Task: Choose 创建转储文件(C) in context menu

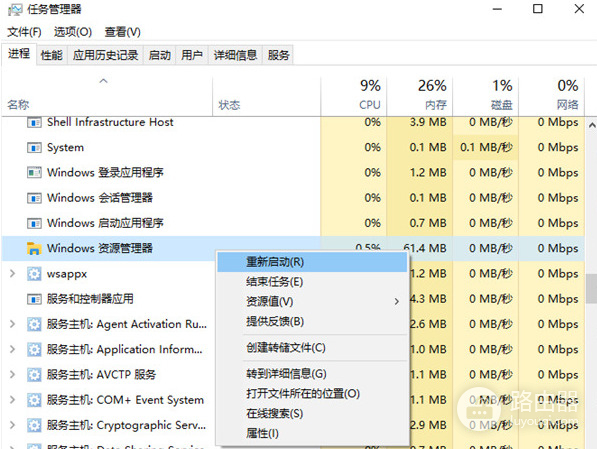Action: 312,348
